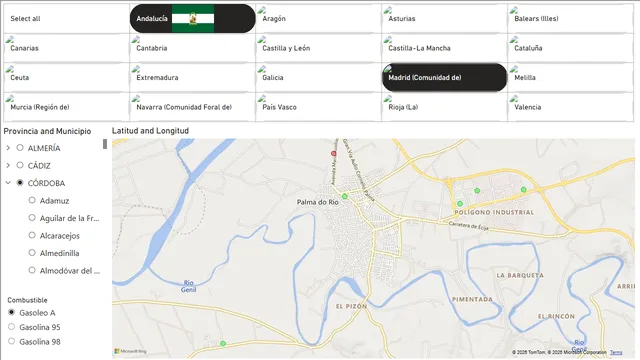Screen dimensions: 640x360
Task: Click the Microsoft Bing logo
Action: point(130,351)
